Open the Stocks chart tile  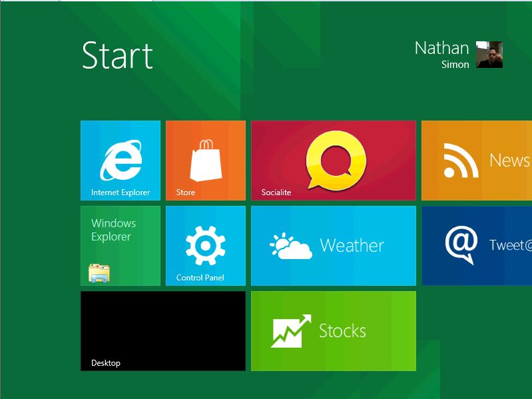[x=334, y=331]
